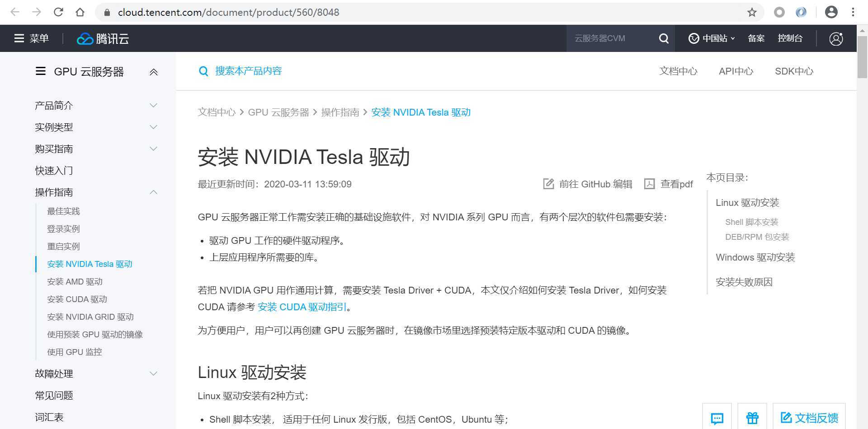Click 文档中心 in breadcrumb

coord(217,112)
